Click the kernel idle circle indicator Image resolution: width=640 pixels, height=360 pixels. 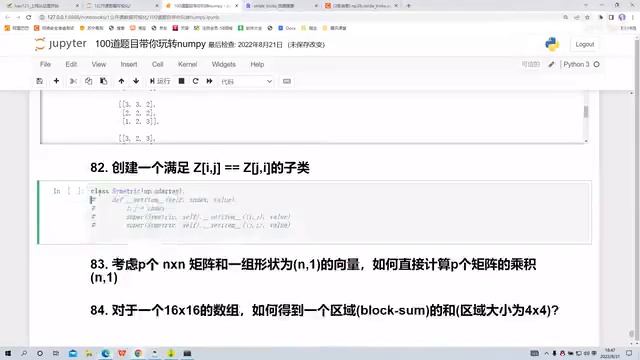(x=596, y=64)
